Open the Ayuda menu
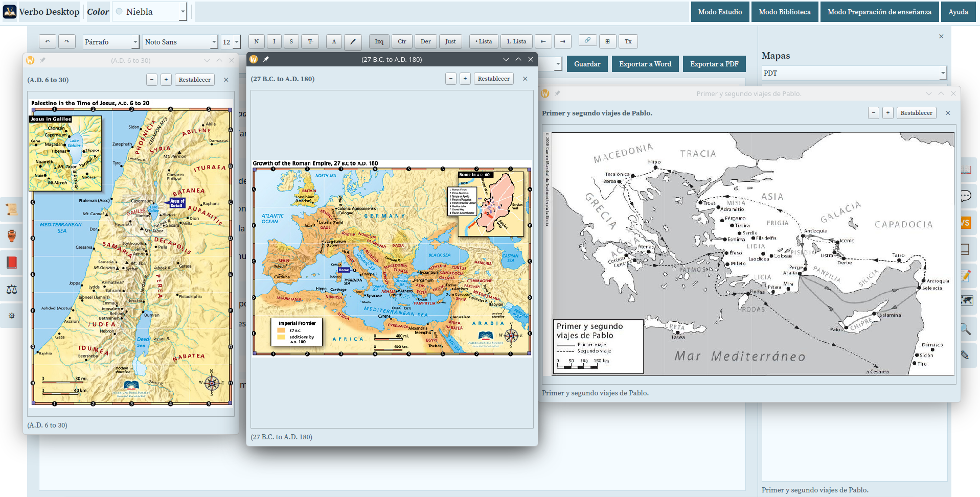This screenshot has height=497, width=980. (958, 12)
